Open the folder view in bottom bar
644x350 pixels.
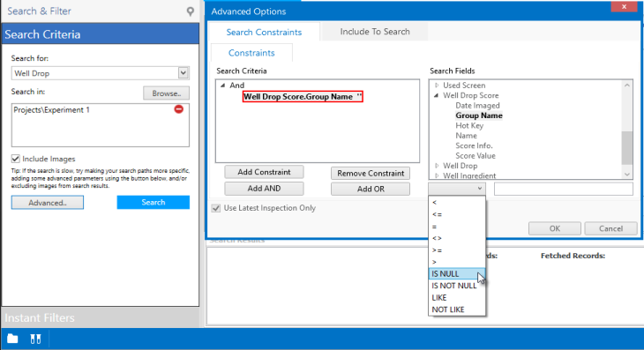point(12,339)
